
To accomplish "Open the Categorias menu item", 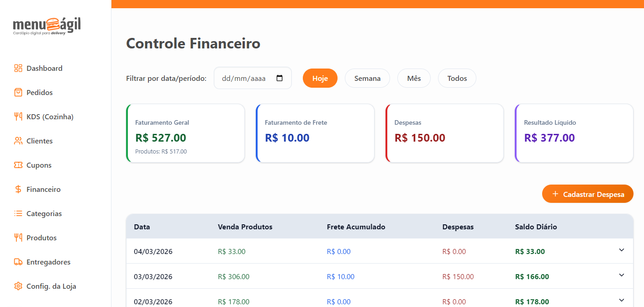I will [x=44, y=214].
